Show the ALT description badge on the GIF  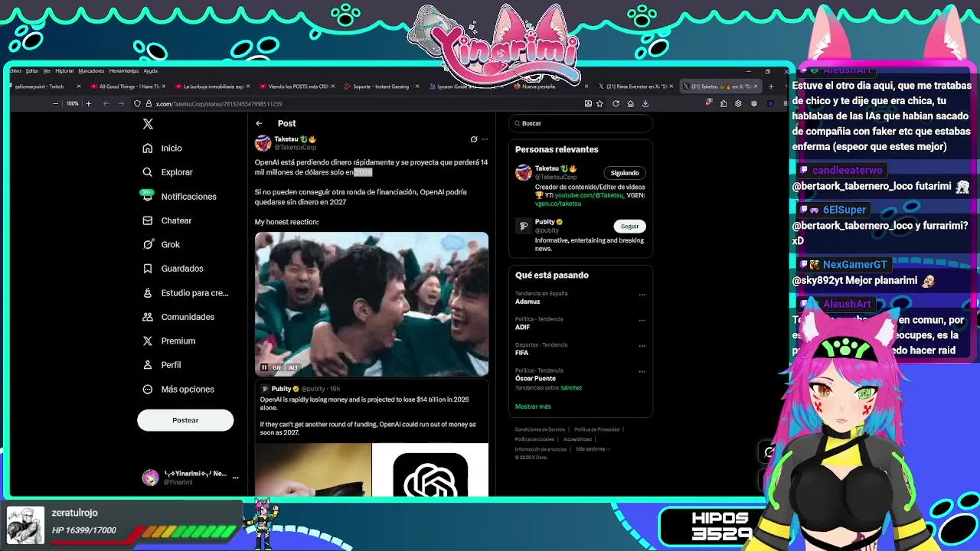292,367
